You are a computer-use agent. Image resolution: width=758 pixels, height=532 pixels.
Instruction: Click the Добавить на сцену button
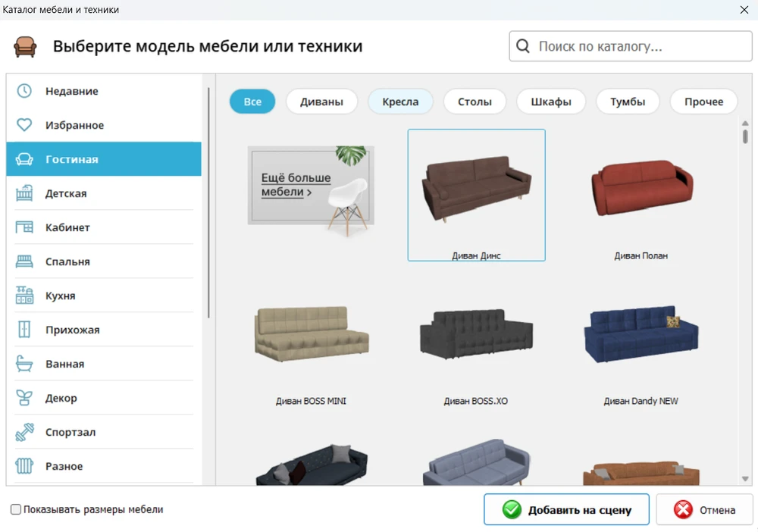click(x=566, y=509)
